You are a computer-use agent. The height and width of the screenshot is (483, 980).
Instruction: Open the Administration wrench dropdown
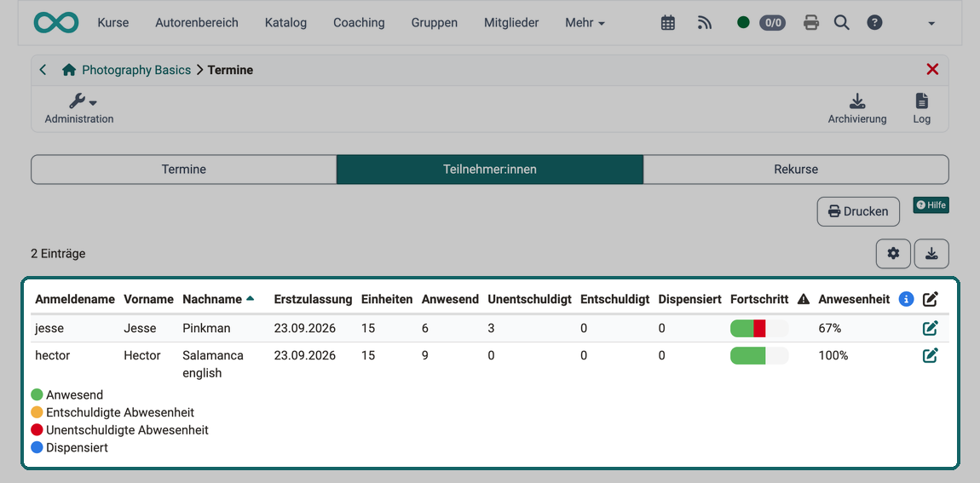79,108
